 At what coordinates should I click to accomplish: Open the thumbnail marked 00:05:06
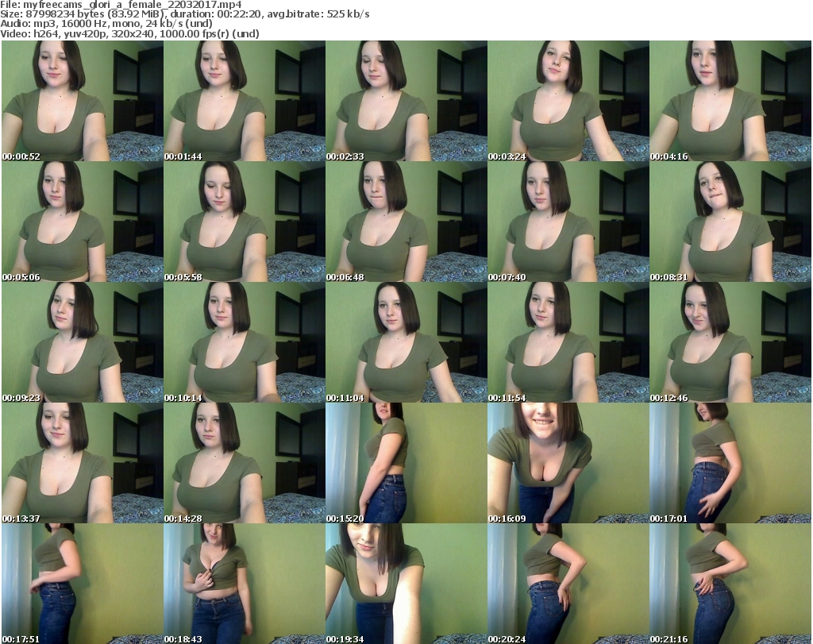(83, 222)
